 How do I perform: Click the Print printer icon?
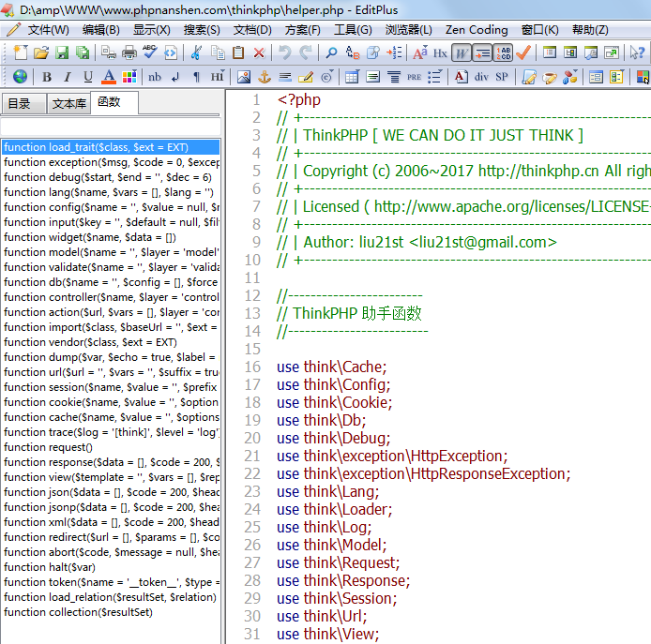(x=129, y=52)
